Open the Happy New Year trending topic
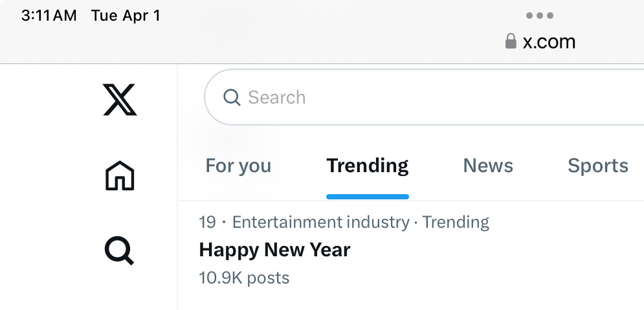 pos(274,250)
